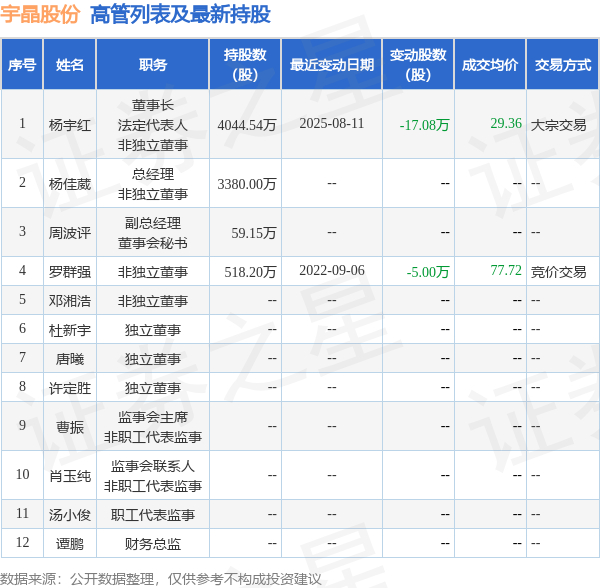Click the holding value 518.20万
600x588 pixels.
click(x=250, y=272)
